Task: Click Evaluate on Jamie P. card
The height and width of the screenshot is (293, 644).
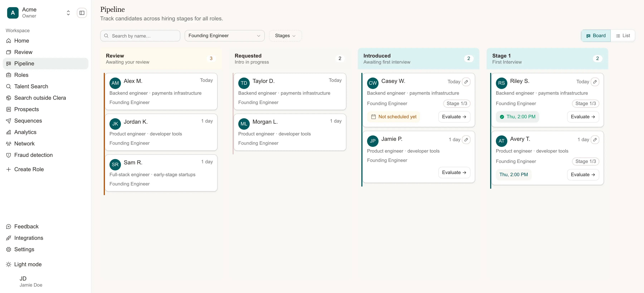Action: point(454,173)
